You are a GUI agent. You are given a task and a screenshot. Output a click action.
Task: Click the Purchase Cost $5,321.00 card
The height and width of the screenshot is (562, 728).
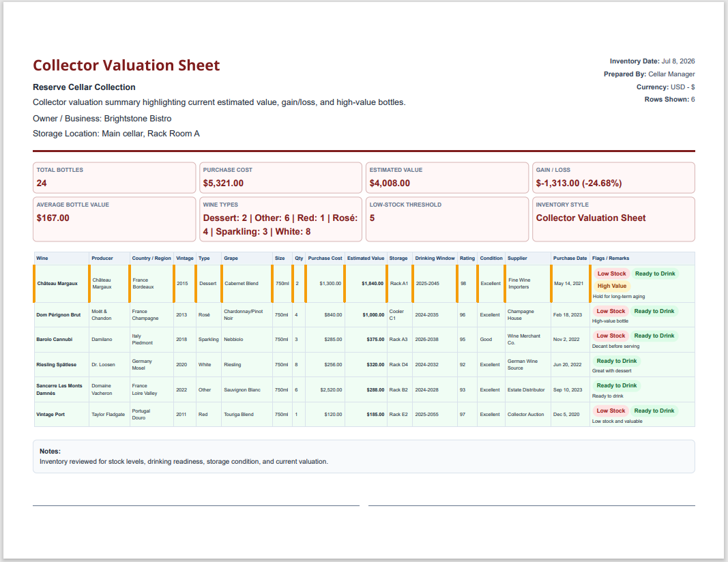(280, 178)
